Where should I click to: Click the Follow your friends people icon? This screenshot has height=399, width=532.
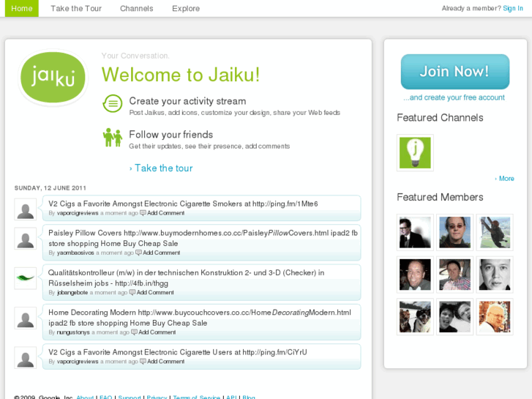[x=113, y=138]
